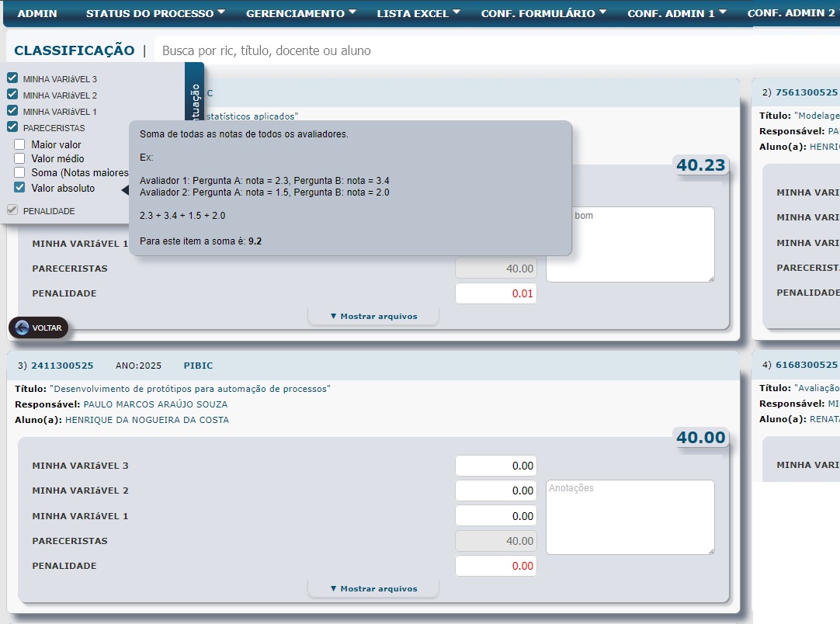840x624 pixels.
Task: Show files in the first project card
Action: pos(373,316)
